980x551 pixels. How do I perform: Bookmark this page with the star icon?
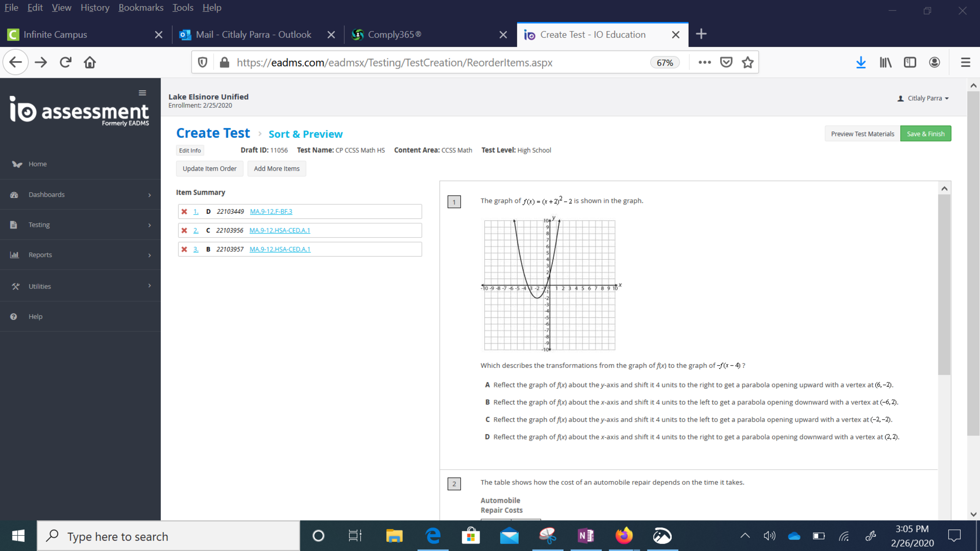(x=747, y=62)
